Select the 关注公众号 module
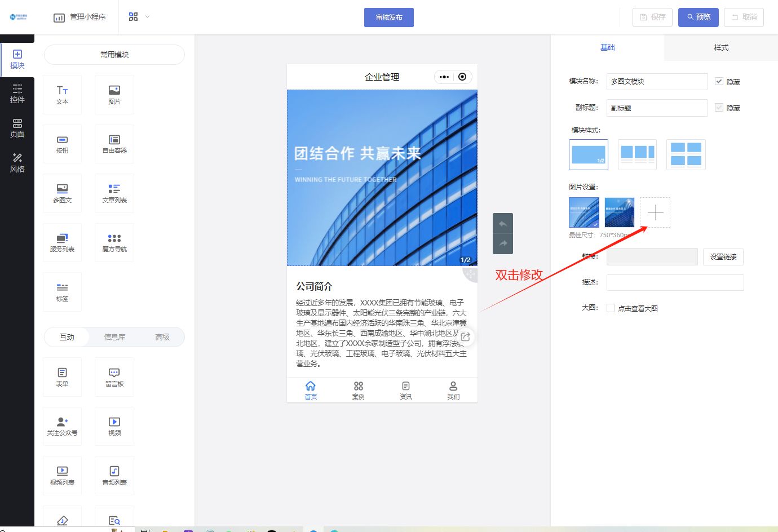 click(62, 426)
